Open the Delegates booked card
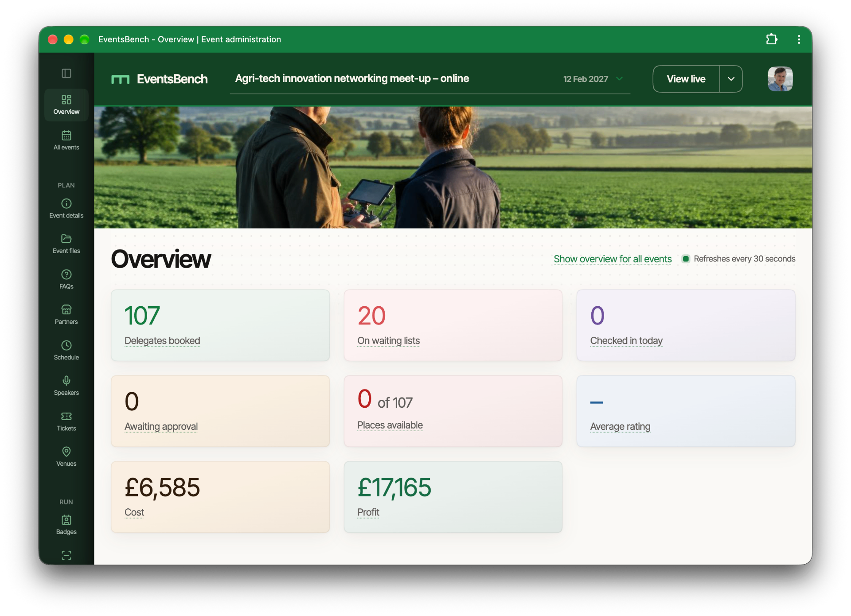Image resolution: width=851 pixels, height=616 pixels. [220, 325]
